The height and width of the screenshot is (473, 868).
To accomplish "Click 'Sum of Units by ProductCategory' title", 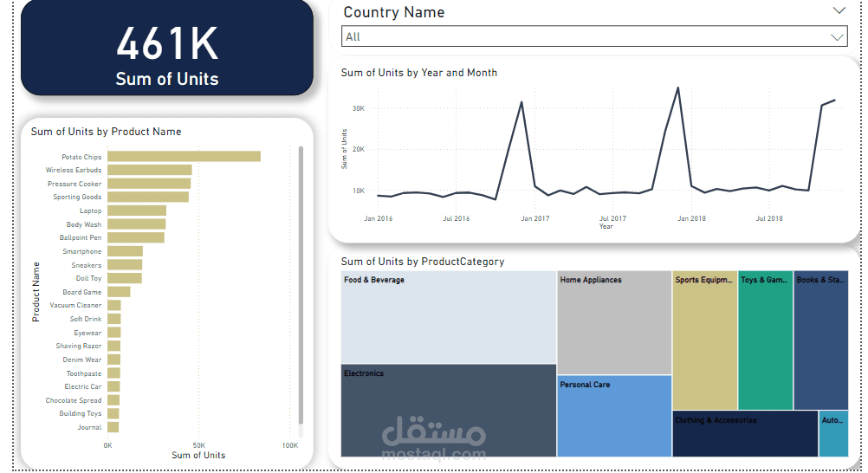I will point(423,262).
